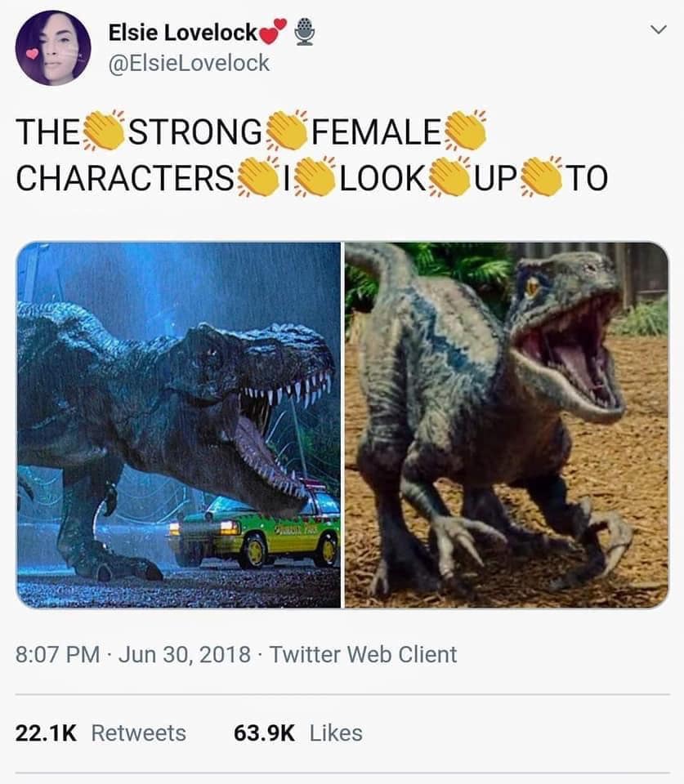Click the Elsie Lovelock display name

tap(182, 33)
